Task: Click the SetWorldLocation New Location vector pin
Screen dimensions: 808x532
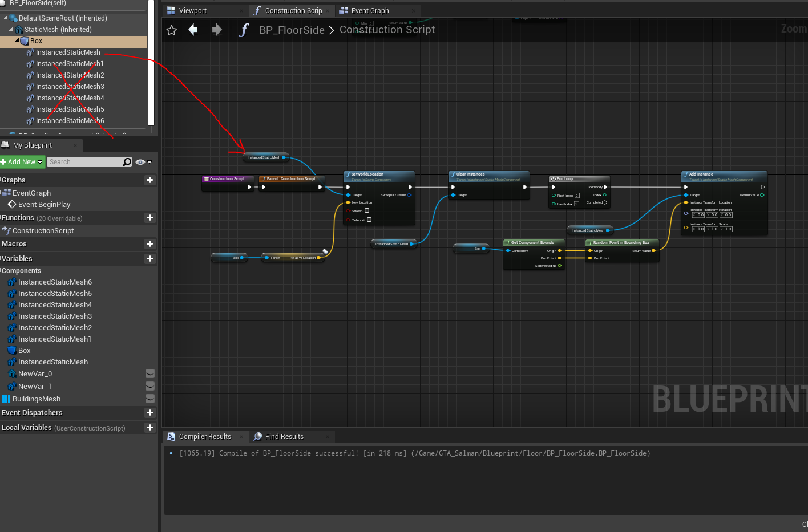Action: [348, 202]
